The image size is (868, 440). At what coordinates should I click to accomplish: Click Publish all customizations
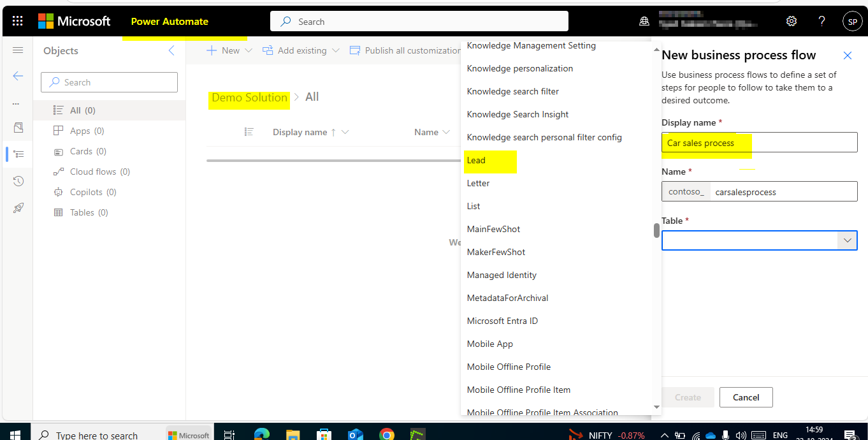405,50
